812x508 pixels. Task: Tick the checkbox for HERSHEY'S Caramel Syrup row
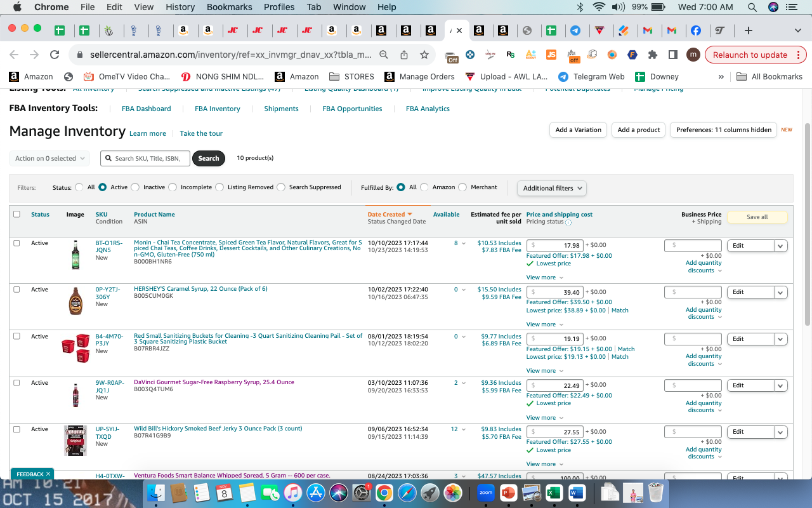16,290
